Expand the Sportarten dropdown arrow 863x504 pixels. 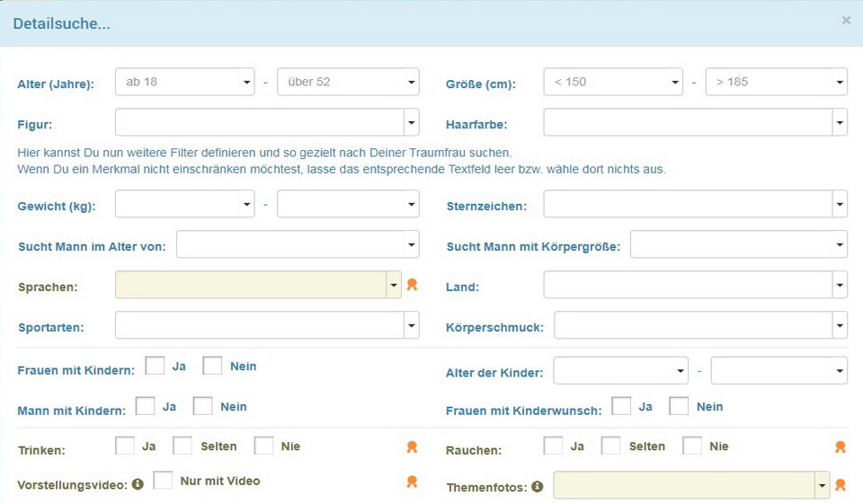(412, 325)
